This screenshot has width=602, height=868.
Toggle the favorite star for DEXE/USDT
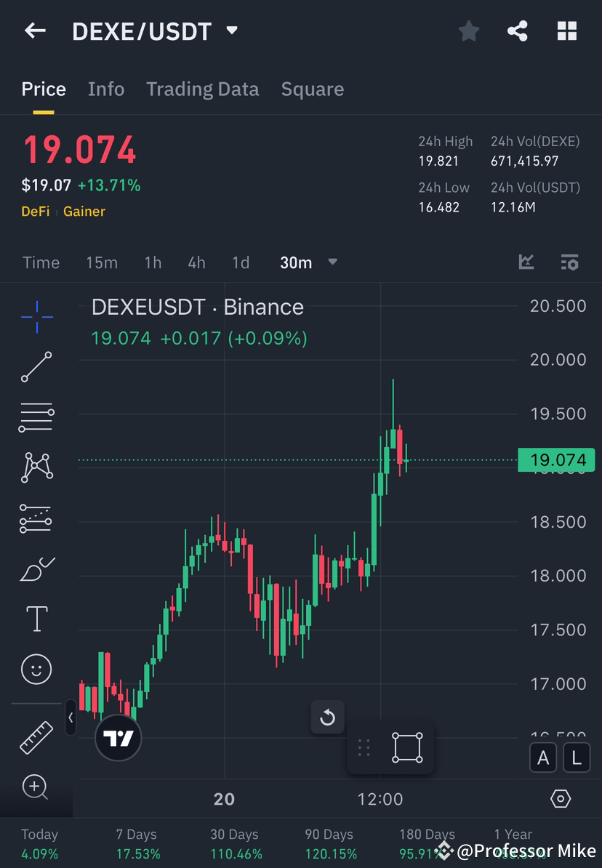tap(468, 31)
